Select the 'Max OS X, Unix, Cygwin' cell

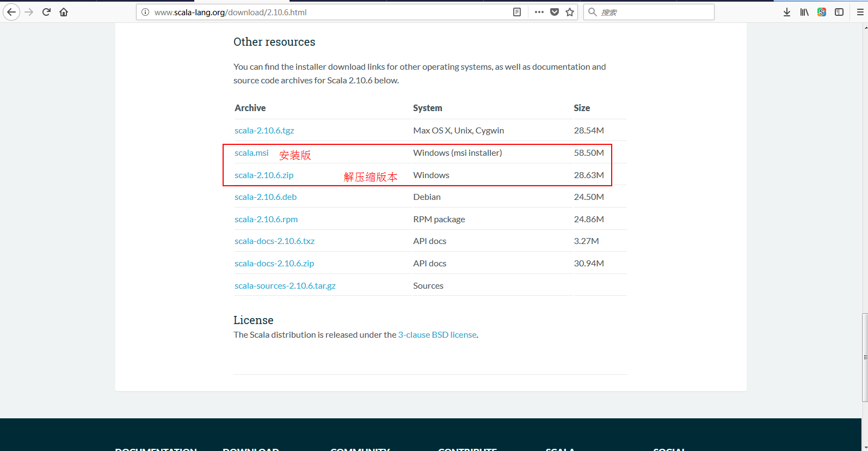[x=459, y=131]
